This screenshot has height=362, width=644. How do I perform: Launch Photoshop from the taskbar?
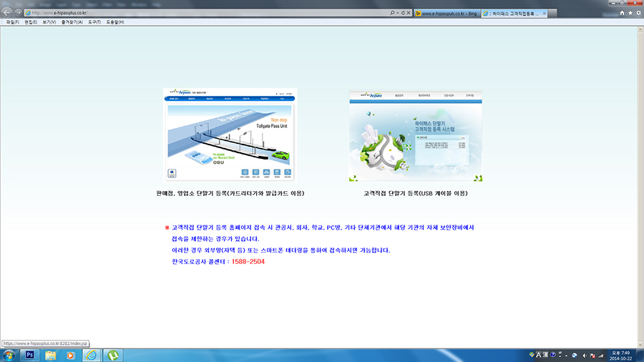30,354
